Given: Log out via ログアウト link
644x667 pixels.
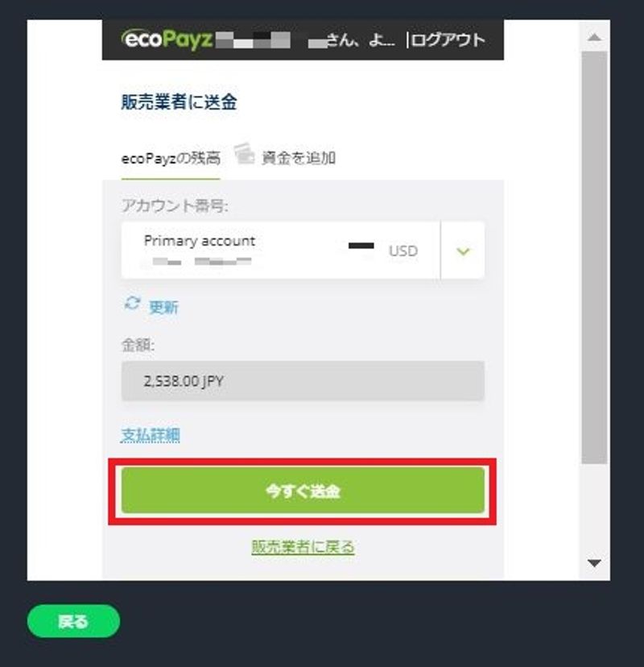Looking at the screenshot, I should pos(448,40).
